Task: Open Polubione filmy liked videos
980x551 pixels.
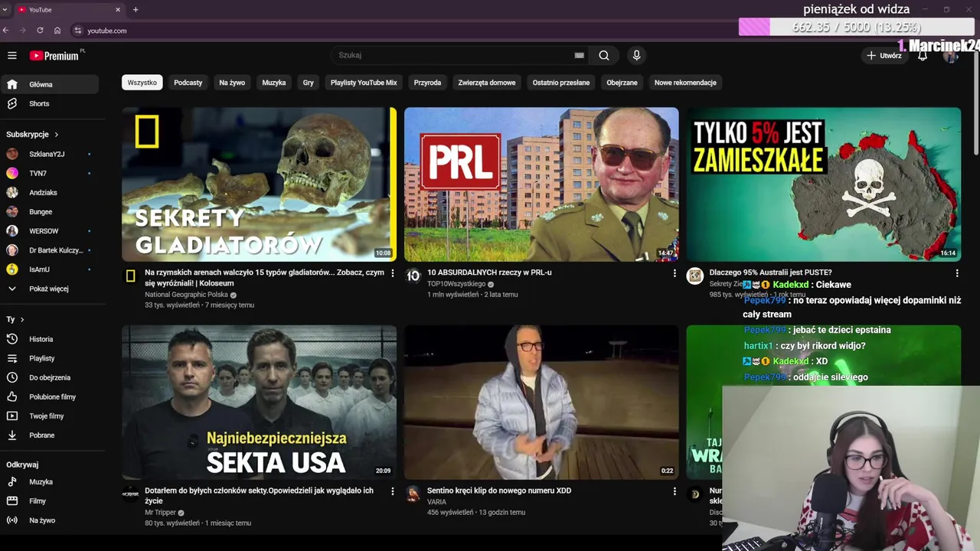Action: pos(50,396)
